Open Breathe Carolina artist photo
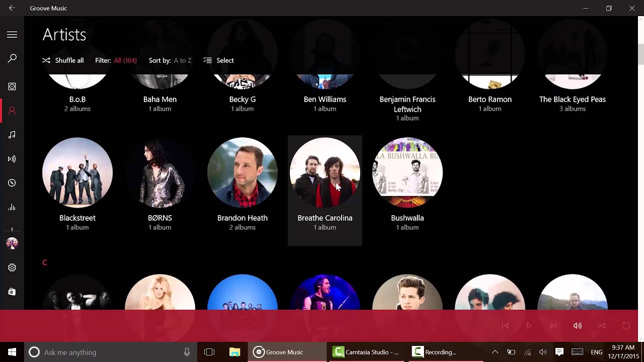 pos(325,172)
